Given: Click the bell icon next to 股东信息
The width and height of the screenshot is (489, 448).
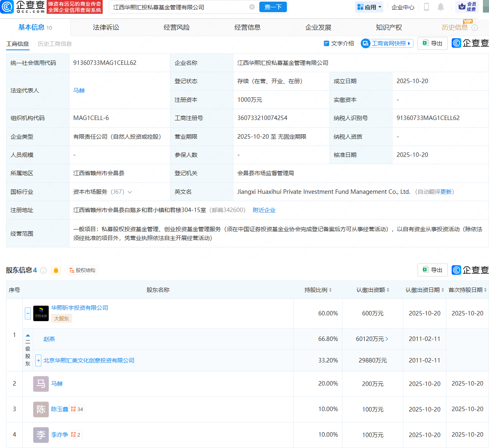Looking at the screenshot, I should click(x=56, y=270).
